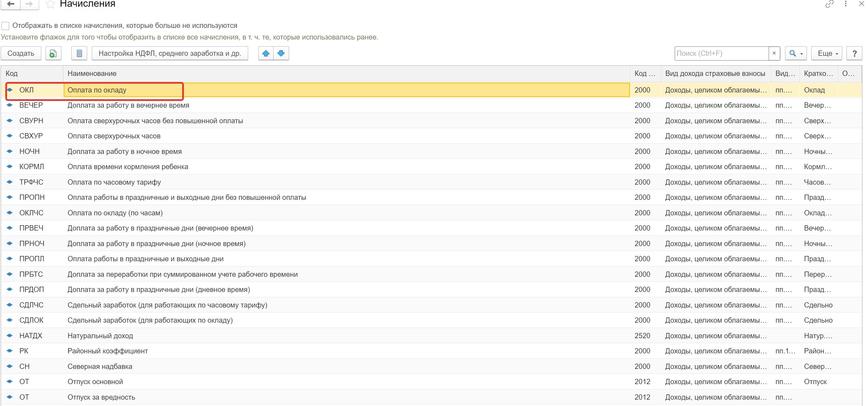Click the row icon next to РК
The height and width of the screenshot is (406, 868).
tap(10, 351)
